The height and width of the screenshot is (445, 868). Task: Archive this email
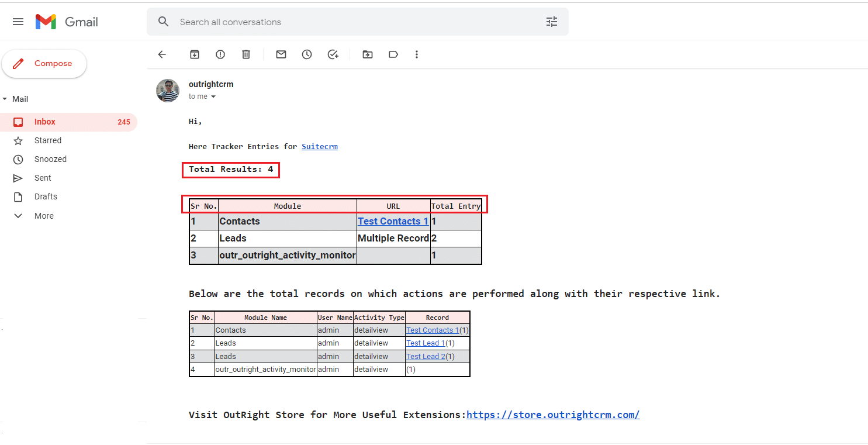pos(195,54)
